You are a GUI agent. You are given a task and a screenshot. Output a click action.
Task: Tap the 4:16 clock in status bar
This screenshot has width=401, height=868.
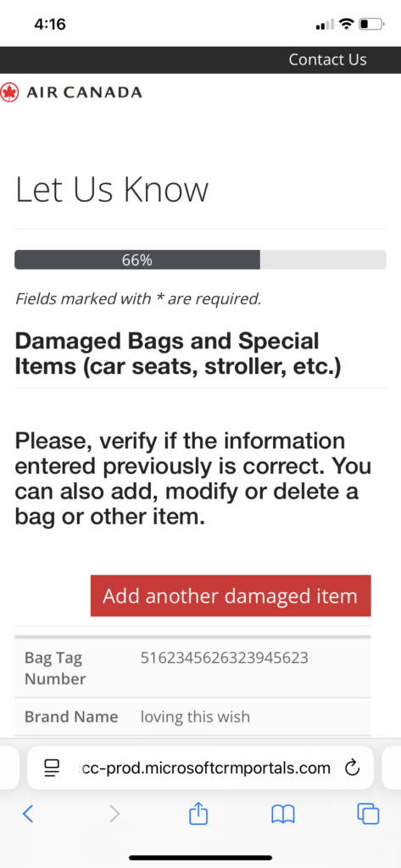point(50,25)
